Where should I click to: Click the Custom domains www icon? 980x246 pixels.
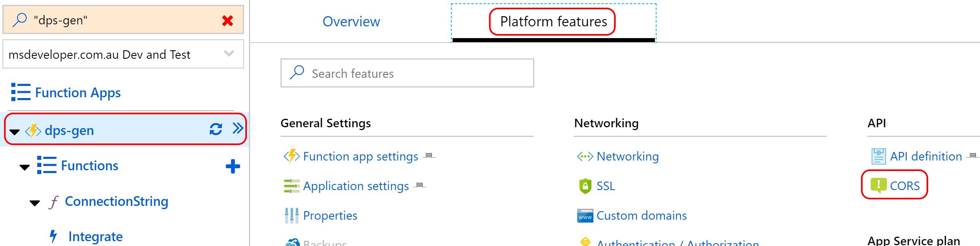click(x=585, y=216)
